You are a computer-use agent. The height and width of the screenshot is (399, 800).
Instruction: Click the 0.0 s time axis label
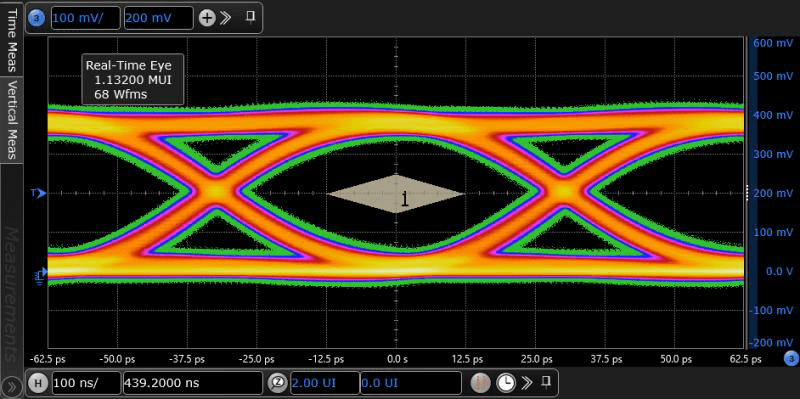(x=396, y=359)
